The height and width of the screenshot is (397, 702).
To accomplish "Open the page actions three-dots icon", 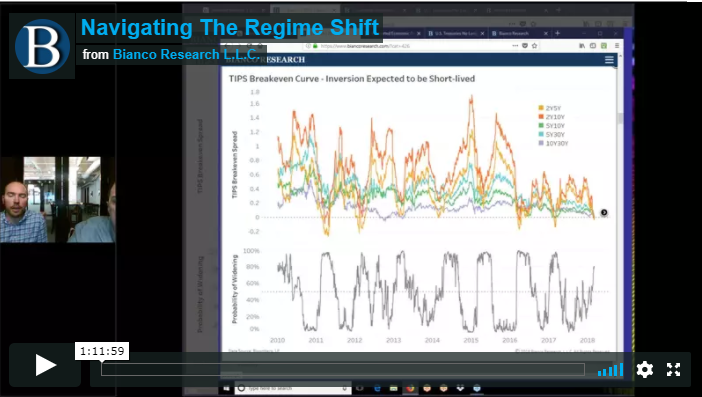I will coord(515,46).
